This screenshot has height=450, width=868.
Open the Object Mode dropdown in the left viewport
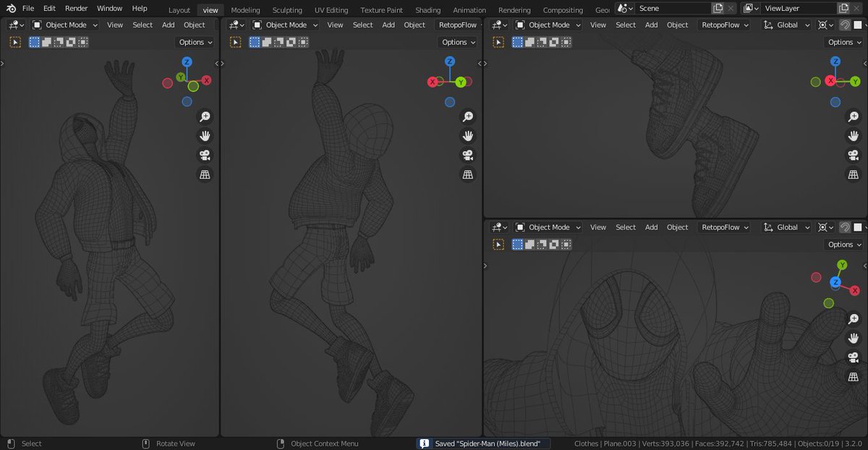65,25
